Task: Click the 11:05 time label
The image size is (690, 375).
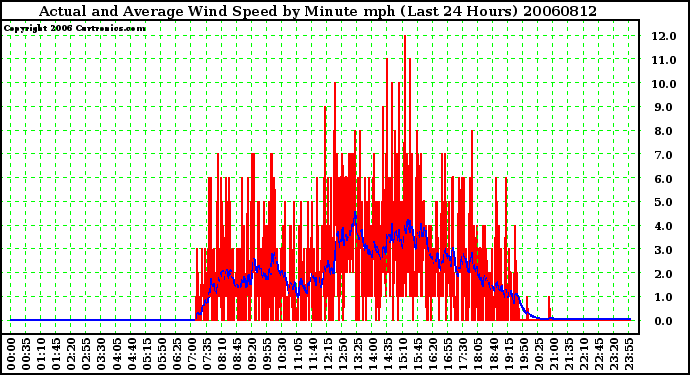Action: pos(297,355)
